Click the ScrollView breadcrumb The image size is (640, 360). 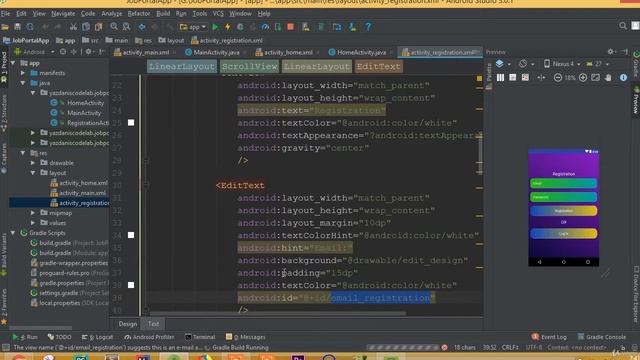click(249, 67)
